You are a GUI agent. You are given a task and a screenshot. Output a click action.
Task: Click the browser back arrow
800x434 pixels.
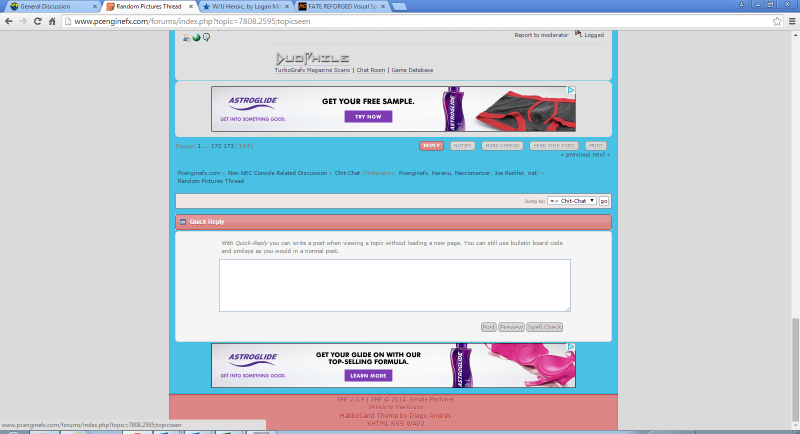click(10, 20)
